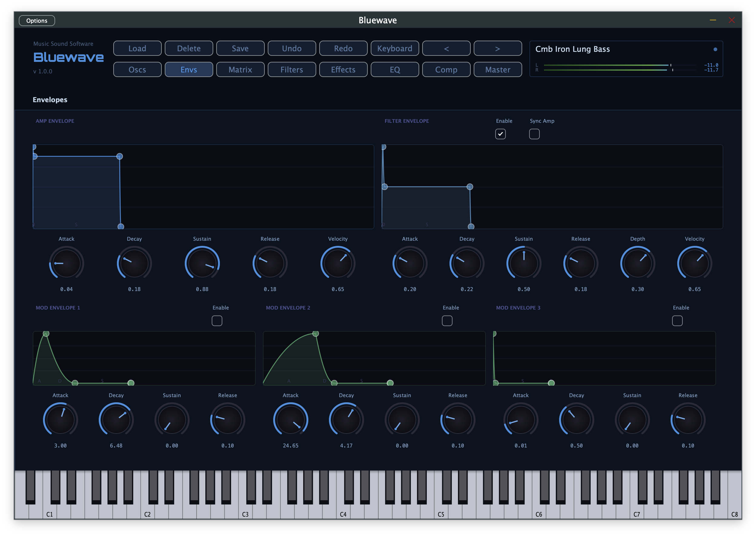Click the Mod Envelope 3 Attack knob
This screenshot has width=756, height=536.
[521, 420]
